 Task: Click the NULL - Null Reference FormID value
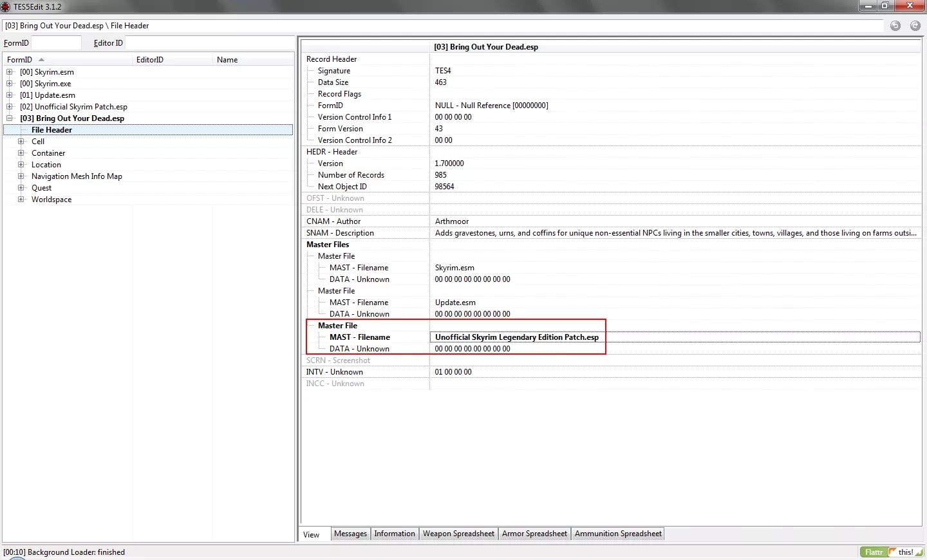click(491, 106)
